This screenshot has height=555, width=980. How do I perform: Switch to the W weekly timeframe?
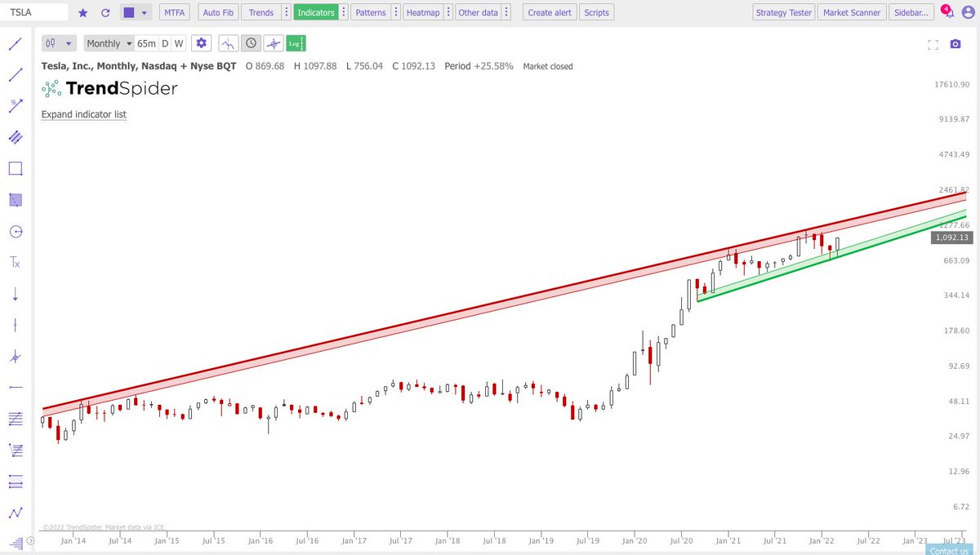point(179,43)
